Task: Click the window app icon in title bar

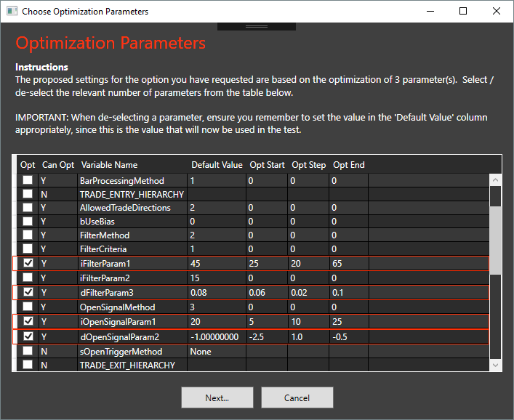Action: (12, 11)
